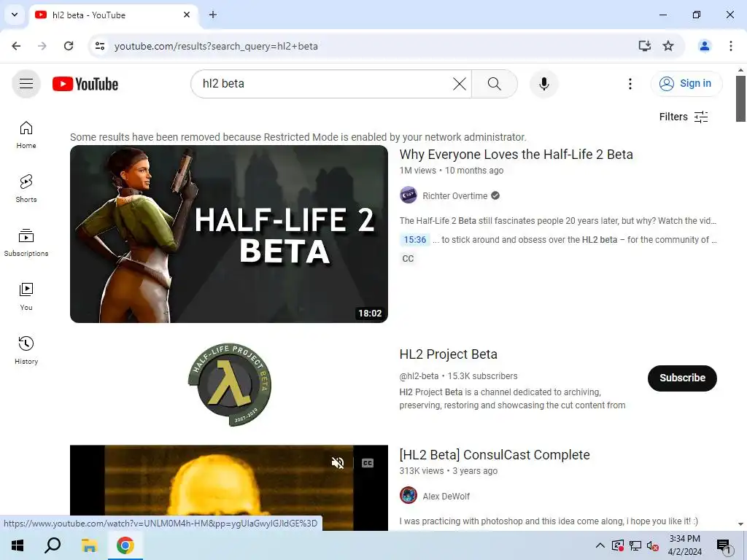Open Windows taskbar search
This screenshot has width=747, height=560.
tap(53, 545)
